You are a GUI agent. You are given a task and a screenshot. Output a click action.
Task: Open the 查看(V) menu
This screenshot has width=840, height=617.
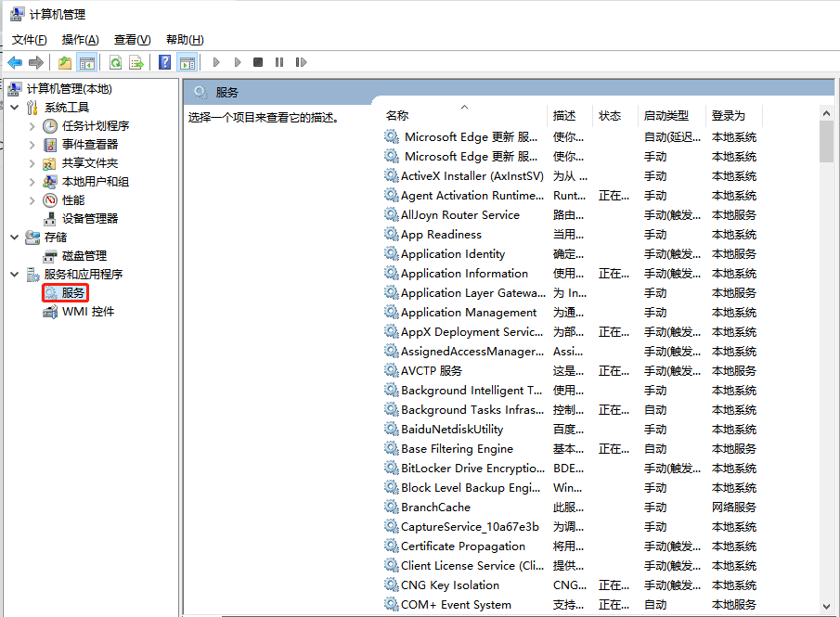point(133,40)
